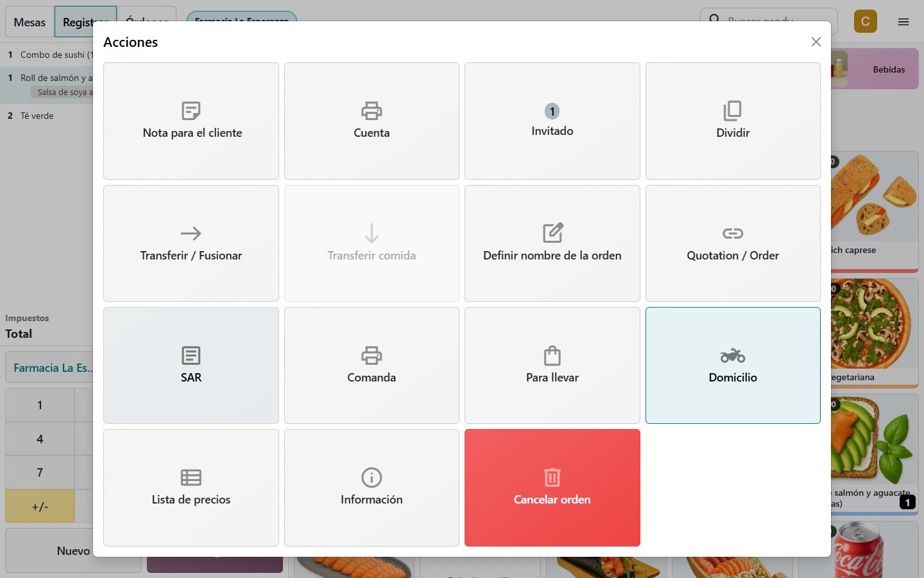Open Transferir / Fusionar action
This screenshot has height=578, width=924.
pos(191,243)
